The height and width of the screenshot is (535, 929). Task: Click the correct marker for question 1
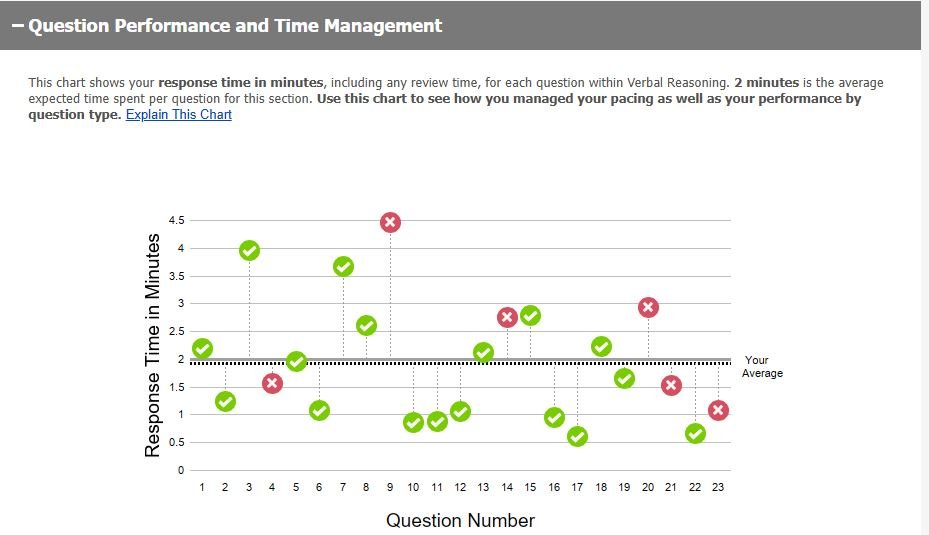(202, 348)
